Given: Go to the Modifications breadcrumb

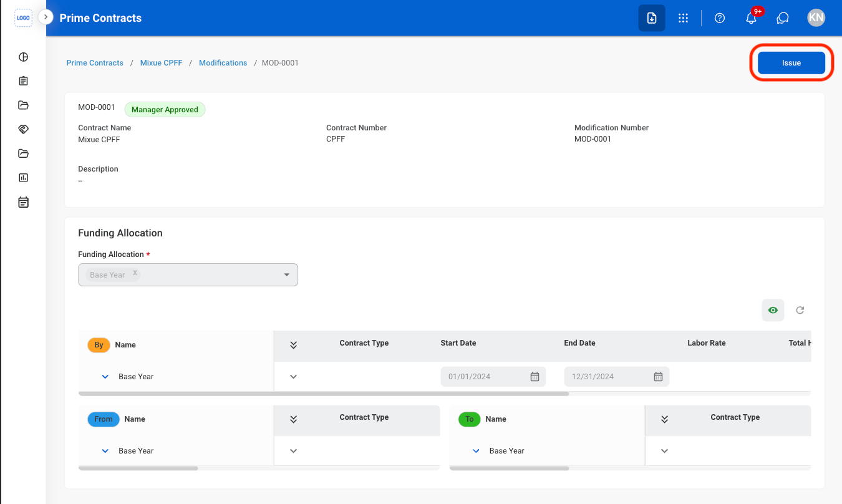Looking at the screenshot, I should 223,63.
